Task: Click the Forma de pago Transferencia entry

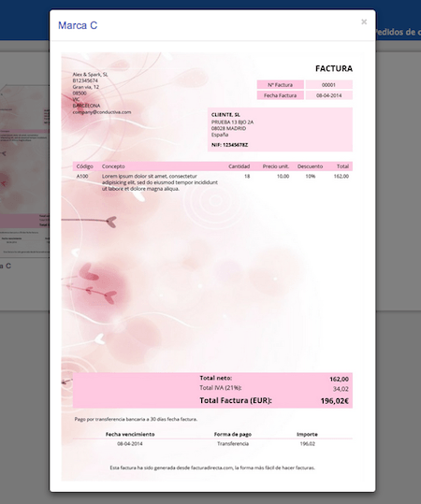Action: pos(233,443)
